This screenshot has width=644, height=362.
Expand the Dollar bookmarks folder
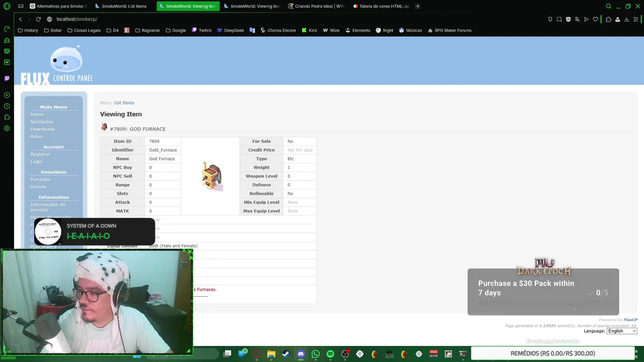click(53, 30)
